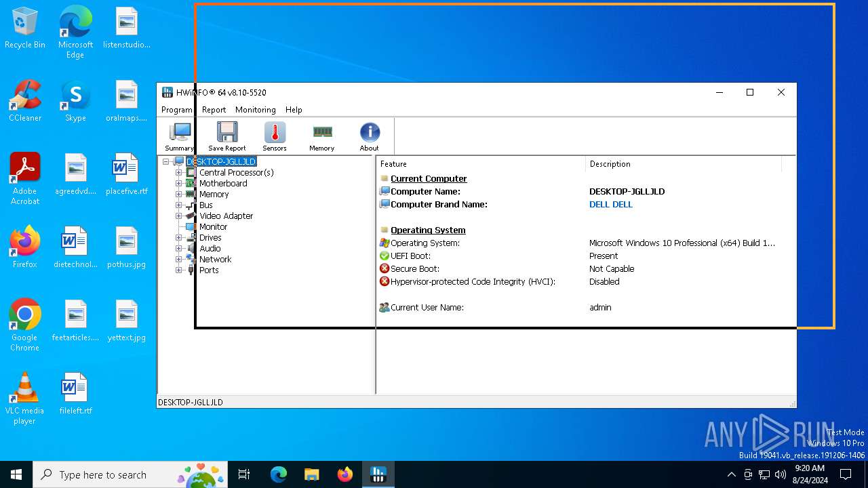Click the Adobe Acrobat desktop shortcut

coord(25,179)
